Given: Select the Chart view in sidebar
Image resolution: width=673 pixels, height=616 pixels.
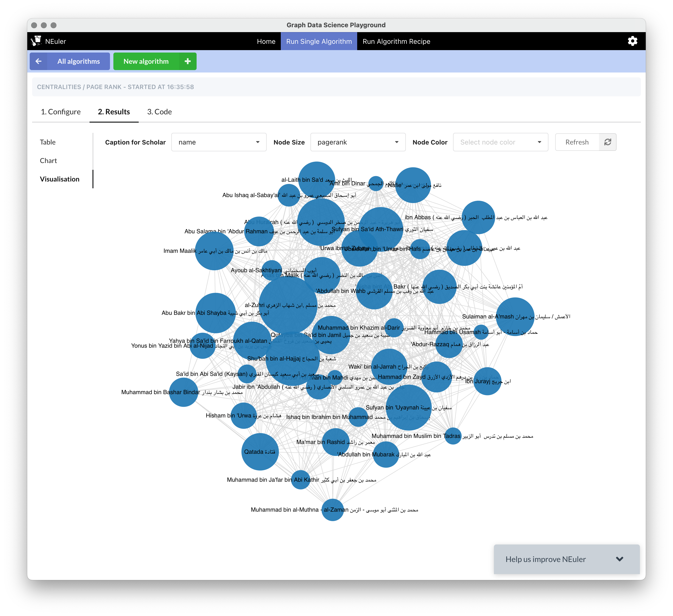Looking at the screenshot, I should [48, 161].
